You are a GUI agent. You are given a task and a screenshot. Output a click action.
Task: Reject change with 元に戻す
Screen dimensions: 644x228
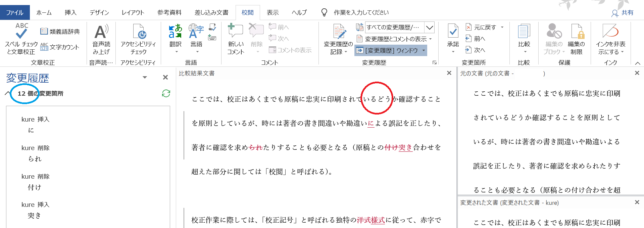(x=481, y=27)
